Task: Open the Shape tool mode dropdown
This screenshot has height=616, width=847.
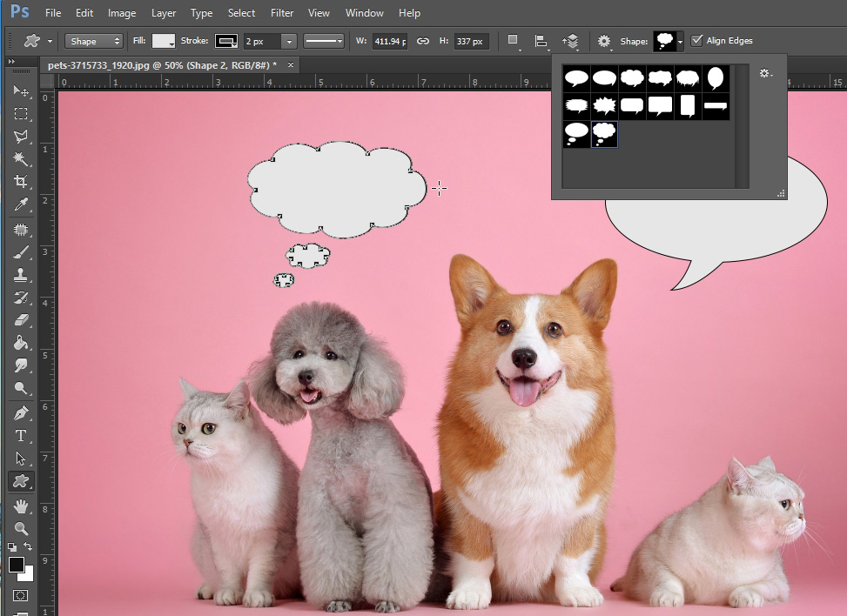Action: click(x=93, y=41)
